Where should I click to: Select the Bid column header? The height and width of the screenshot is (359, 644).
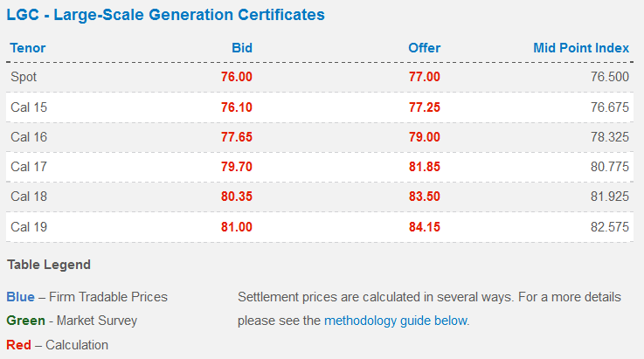click(x=242, y=48)
